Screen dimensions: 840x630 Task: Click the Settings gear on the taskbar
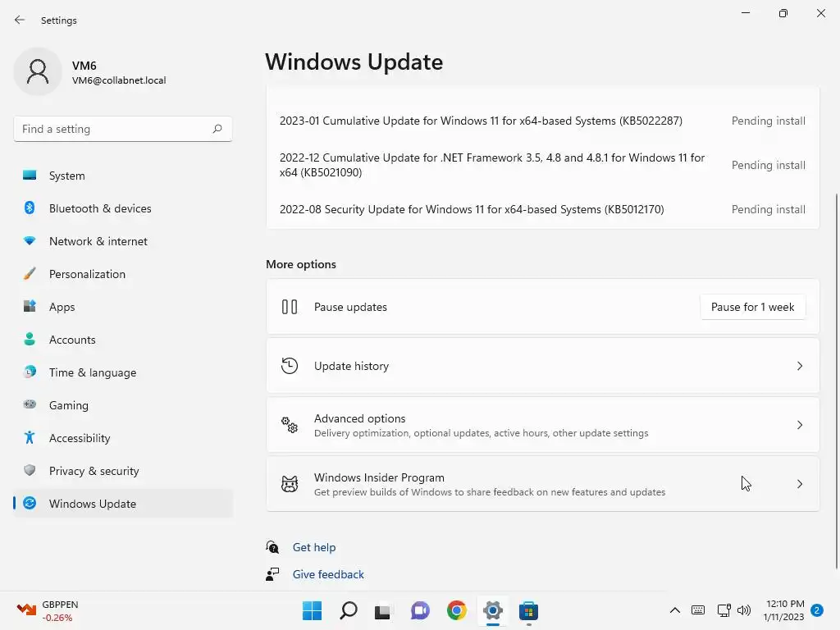pos(492,610)
